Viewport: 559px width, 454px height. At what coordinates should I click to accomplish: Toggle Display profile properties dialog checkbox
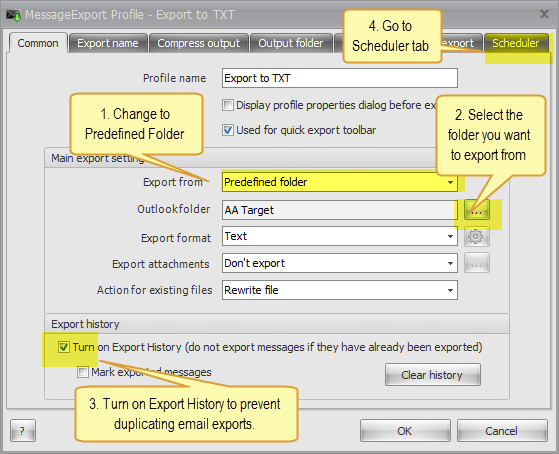pos(228,105)
